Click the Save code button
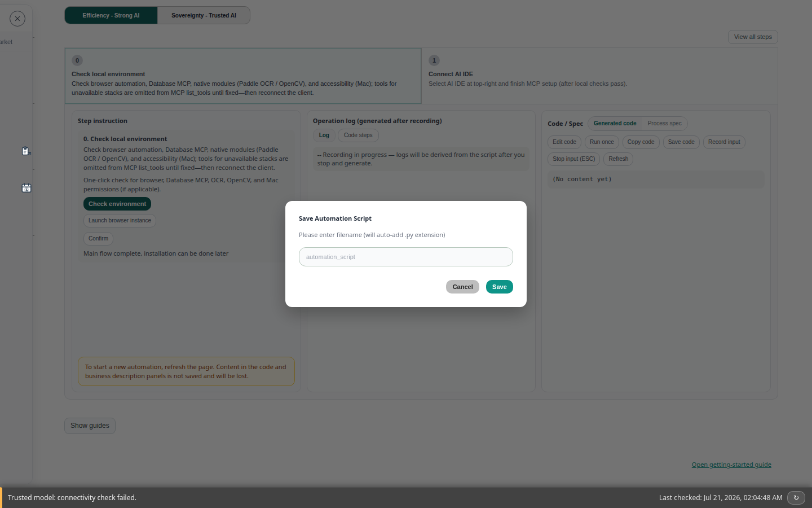This screenshot has width=812, height=508. 681,142
